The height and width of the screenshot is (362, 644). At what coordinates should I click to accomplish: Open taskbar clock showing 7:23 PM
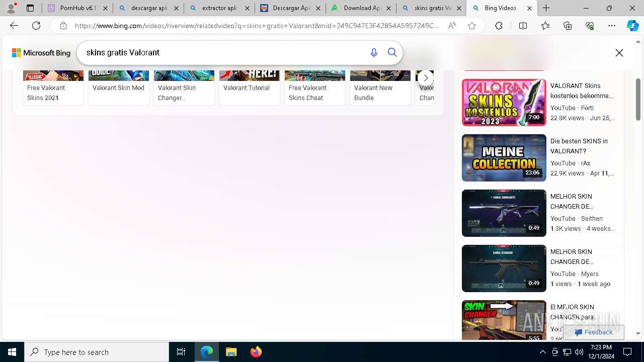click(601, 352)
